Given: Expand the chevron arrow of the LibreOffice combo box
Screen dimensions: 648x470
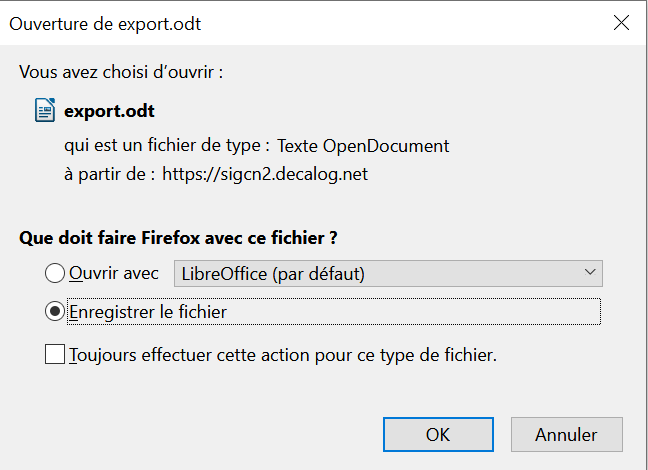Looking at the screenshot, I should click(x=590, y=272).
